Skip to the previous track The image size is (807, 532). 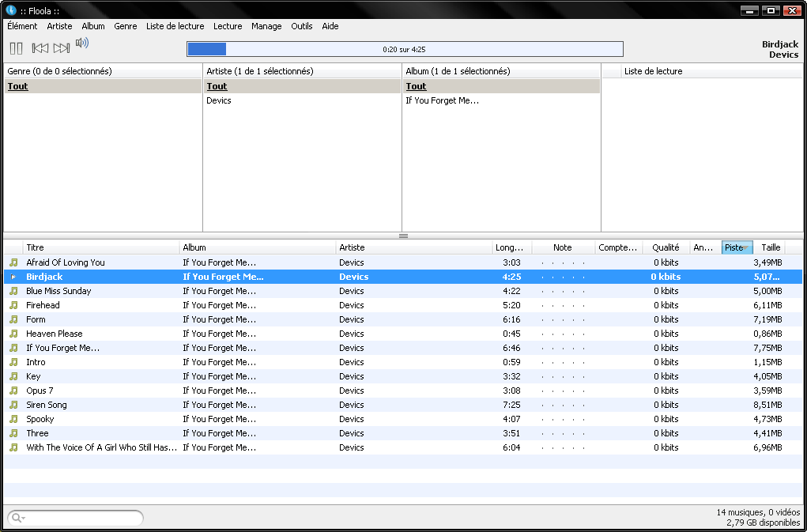[40, 48]
